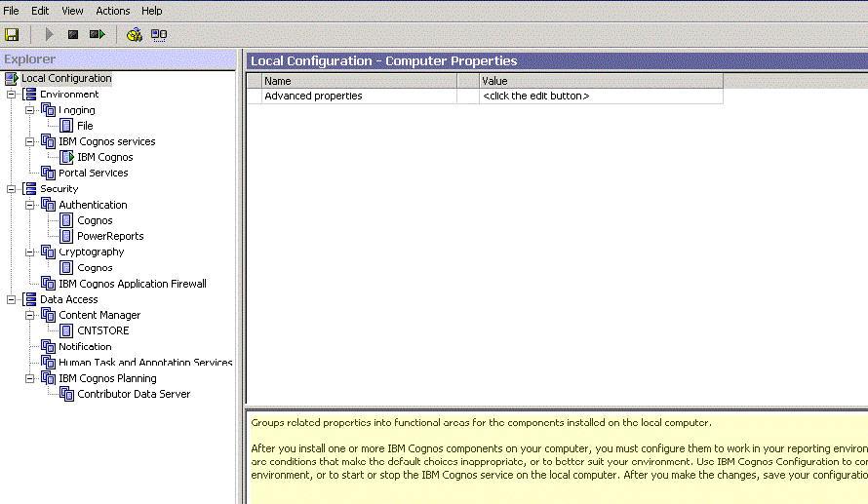Select the Local Configuration root icon
868x504 pixels.
pyautogui.click(x=12, y=79)
